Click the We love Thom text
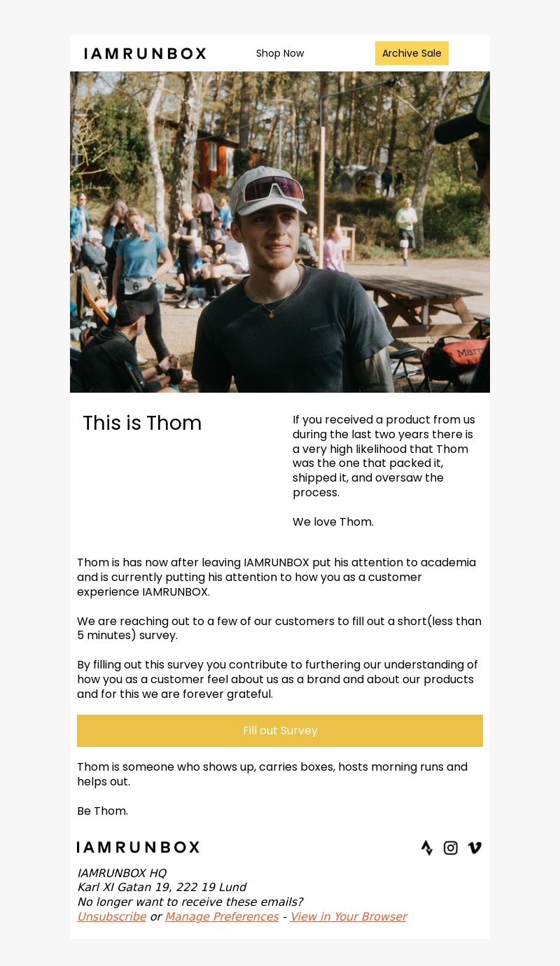 click(x=333, y=521)
